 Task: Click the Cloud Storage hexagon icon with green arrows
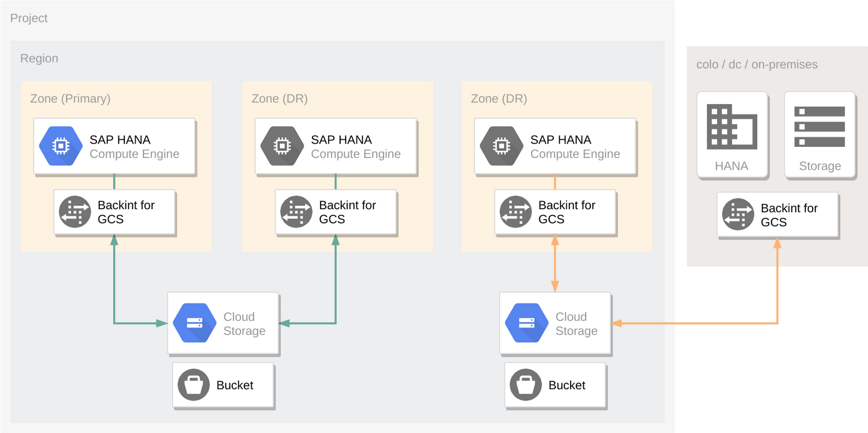click(195, 323)
